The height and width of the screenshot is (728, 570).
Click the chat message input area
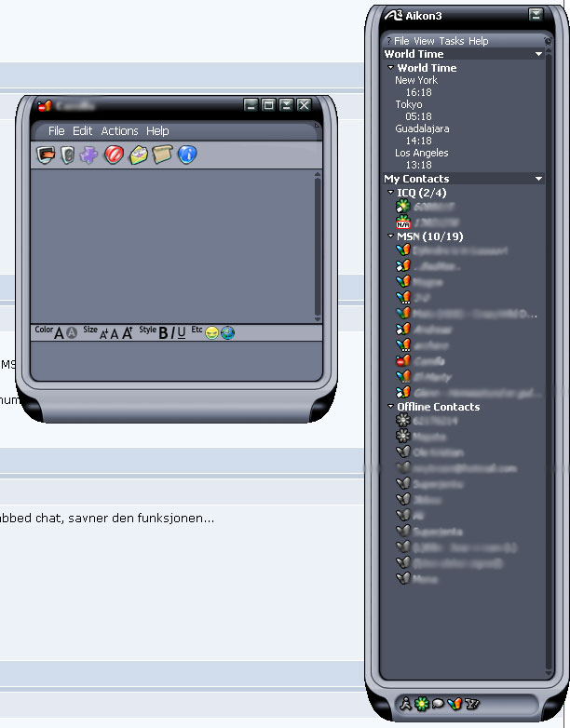(176, 361)
